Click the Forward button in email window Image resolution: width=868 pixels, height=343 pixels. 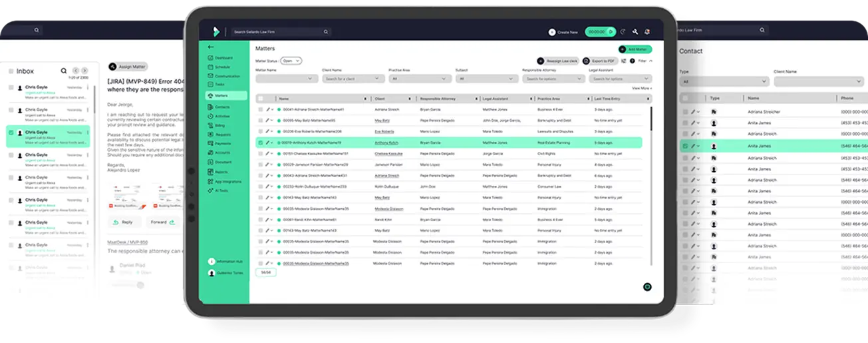pyautogui.click(x=162, y=222)
